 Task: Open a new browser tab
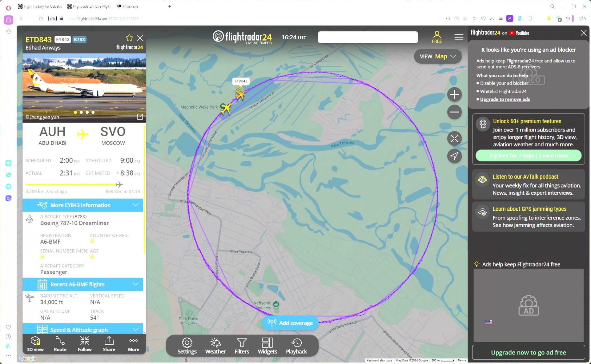pyautogui.click(x=169, y=6)
